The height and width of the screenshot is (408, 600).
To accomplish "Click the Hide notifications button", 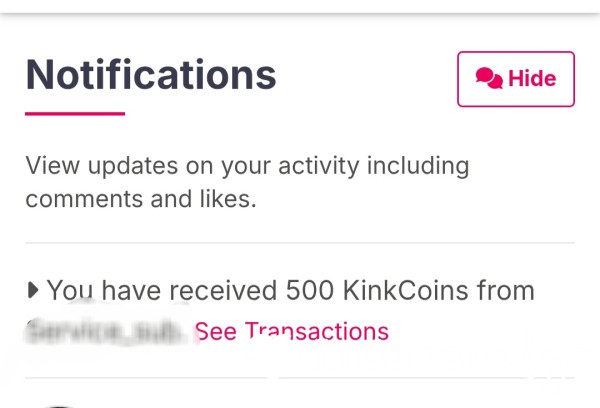I will [x=516, y=79].
